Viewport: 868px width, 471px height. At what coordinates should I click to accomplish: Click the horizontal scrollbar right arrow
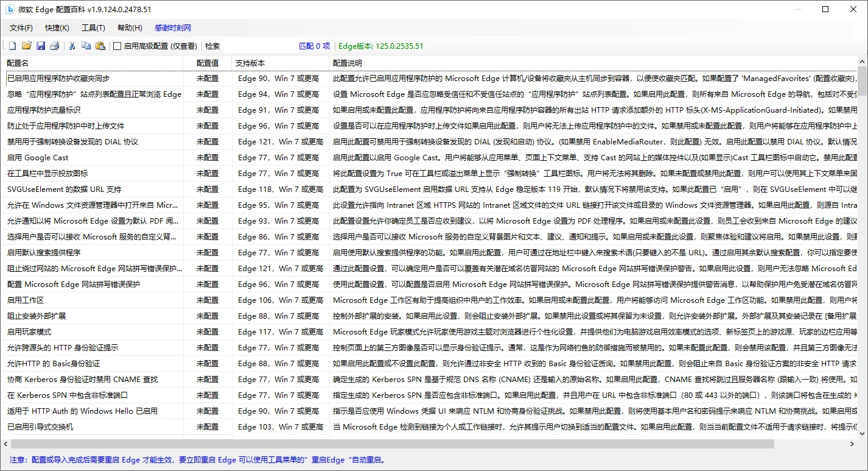(x=852, y=444)
